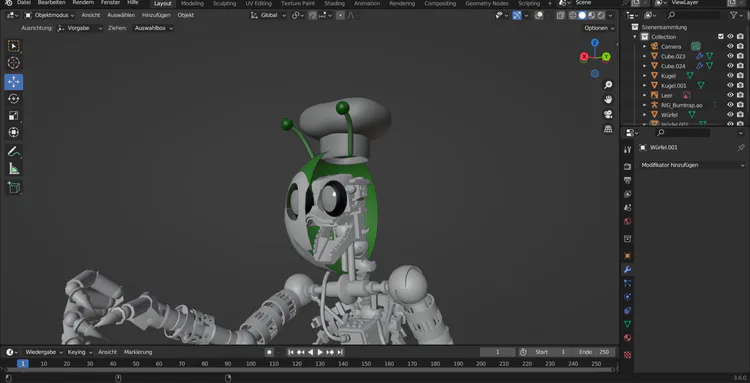Screen dimensions: 750x383
Task: Open the Physics properties tab
Action: coord(628,296)
